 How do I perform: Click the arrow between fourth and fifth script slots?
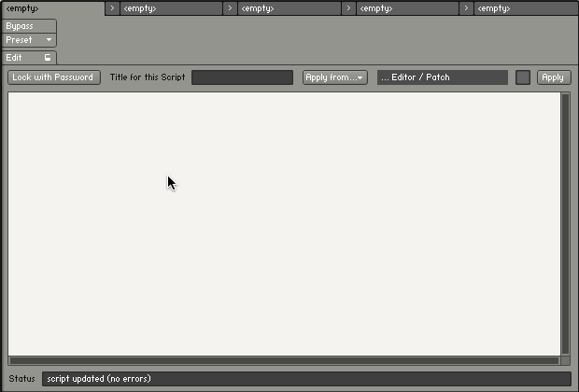click(x=466, y=8)
